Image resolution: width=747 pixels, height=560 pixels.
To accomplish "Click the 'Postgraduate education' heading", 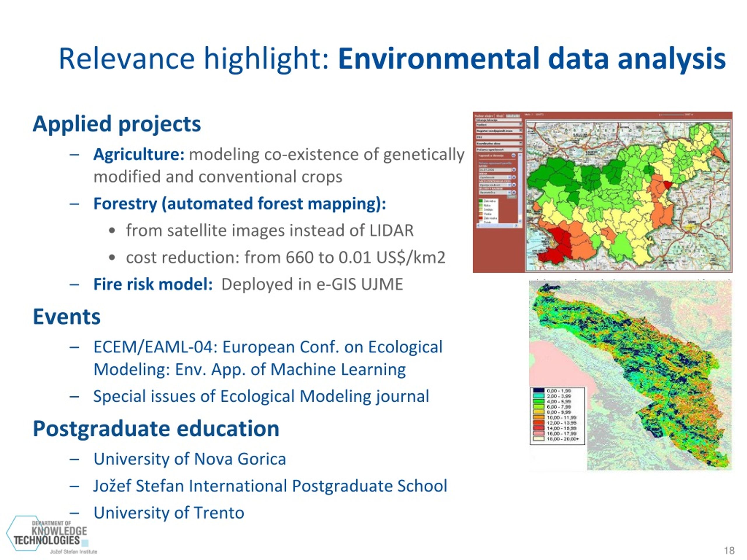I will coord(156,429).
